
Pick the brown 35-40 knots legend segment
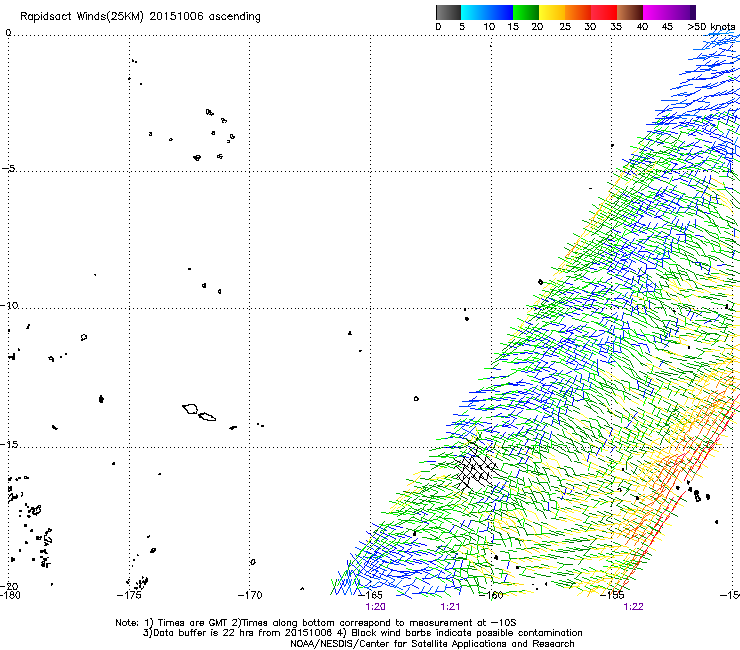click(x=630, y=12)
